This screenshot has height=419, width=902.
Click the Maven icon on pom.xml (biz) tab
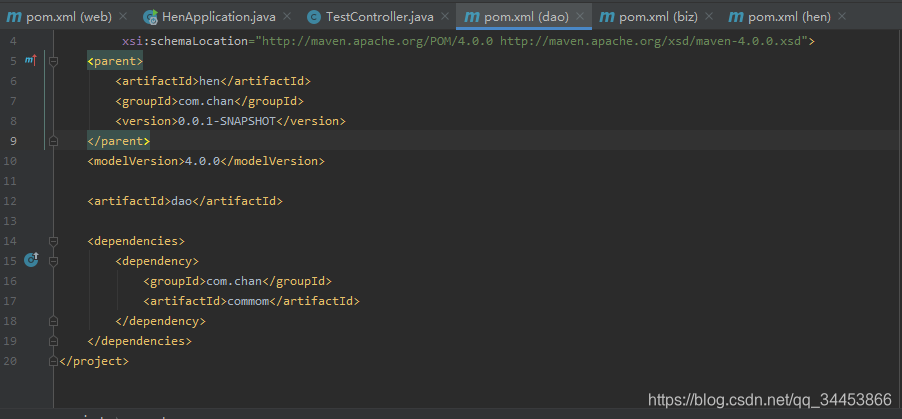[x=607, y=17]
